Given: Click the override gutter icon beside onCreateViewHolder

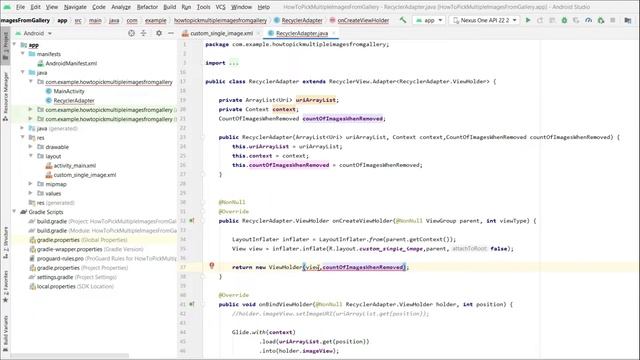Looking at the screenshot, I should [x=191, y=221].
